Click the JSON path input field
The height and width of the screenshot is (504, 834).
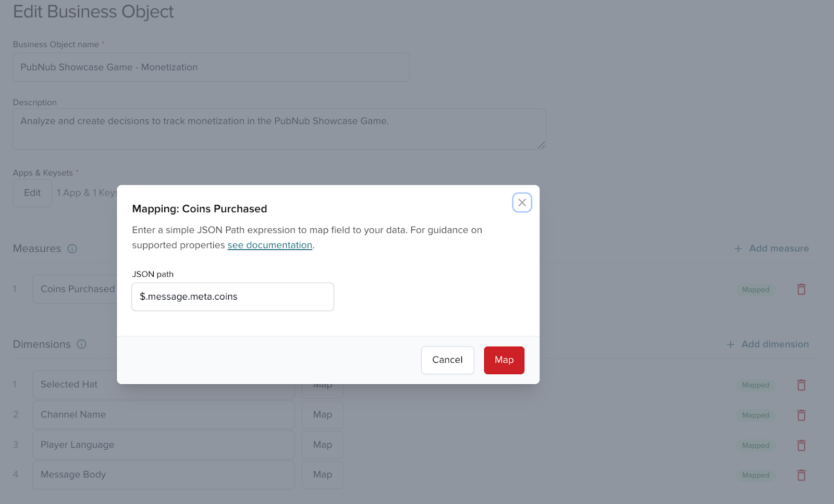[232, 297]
